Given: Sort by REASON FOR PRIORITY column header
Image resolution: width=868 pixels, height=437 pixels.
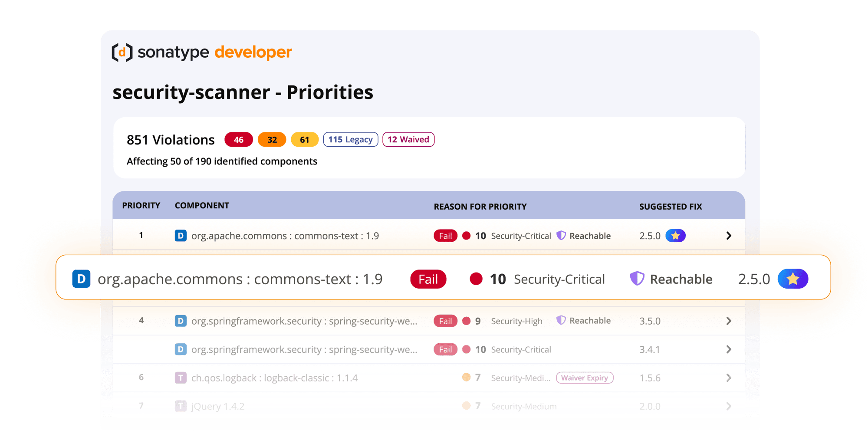Looking at the screenshot, I should [x=480, y=207].
